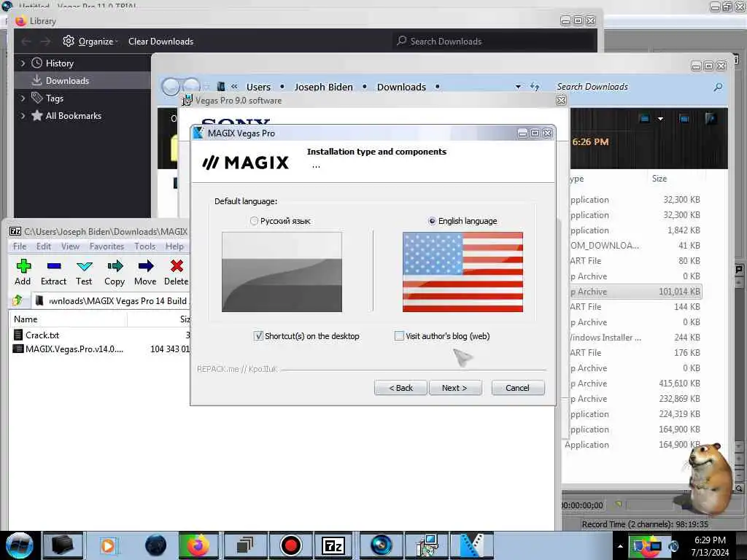The width and height of the screenshot is (747, 560).
Task: Click Joseph Biden in Explorer breadcrumb
Action: pos(323,87)
